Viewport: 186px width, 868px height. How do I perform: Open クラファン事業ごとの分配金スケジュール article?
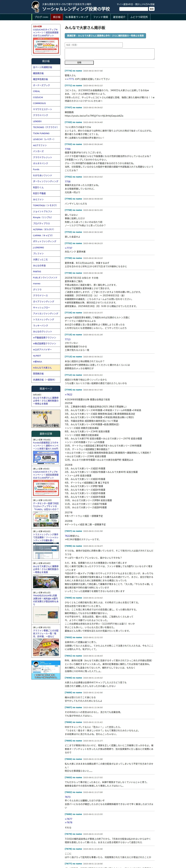tap(46, 633)
